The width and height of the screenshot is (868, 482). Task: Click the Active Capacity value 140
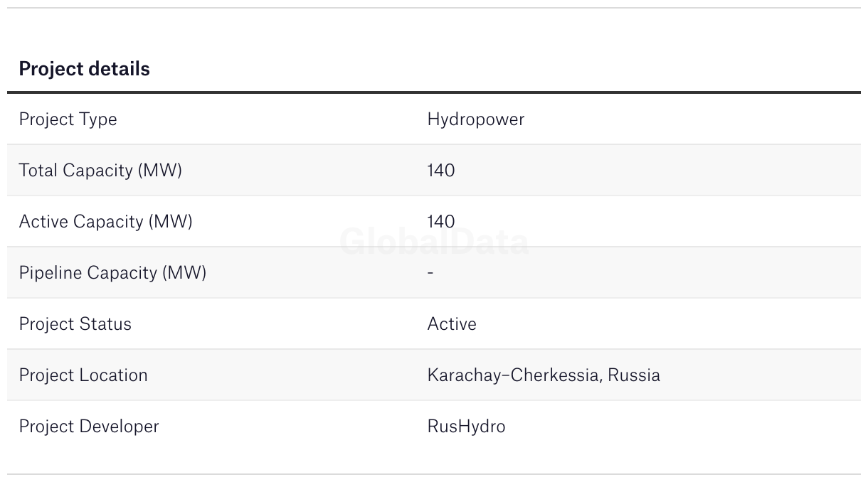point(440,222)
